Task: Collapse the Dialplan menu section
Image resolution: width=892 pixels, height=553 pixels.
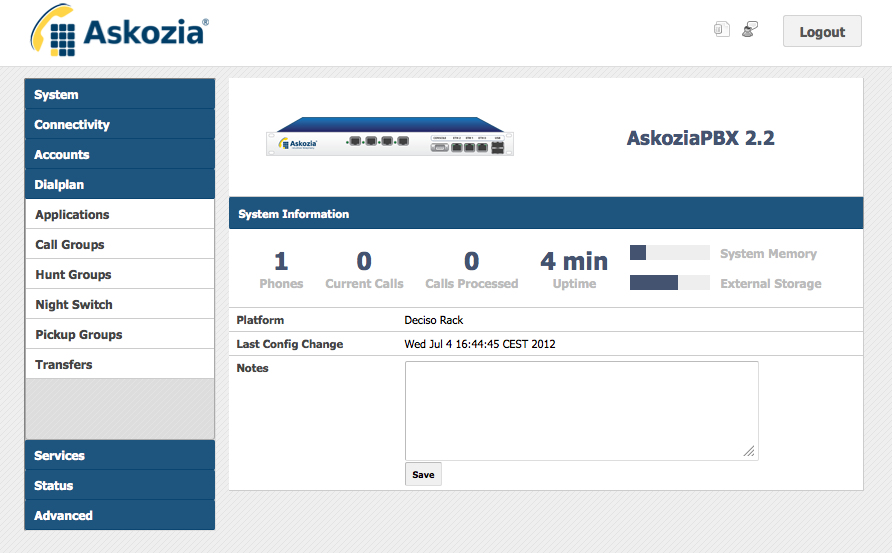Action: click(119, 184)
